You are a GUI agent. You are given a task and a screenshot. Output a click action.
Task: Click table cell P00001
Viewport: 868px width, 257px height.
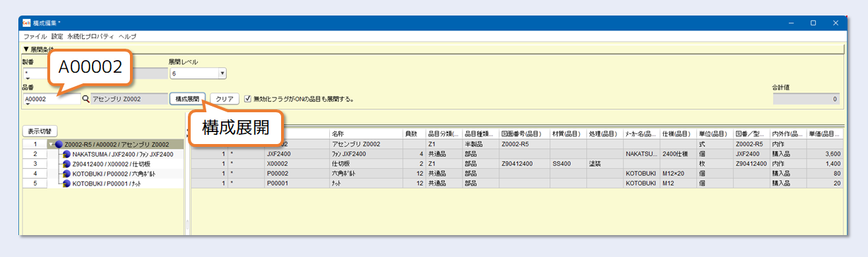click(297, 183)
